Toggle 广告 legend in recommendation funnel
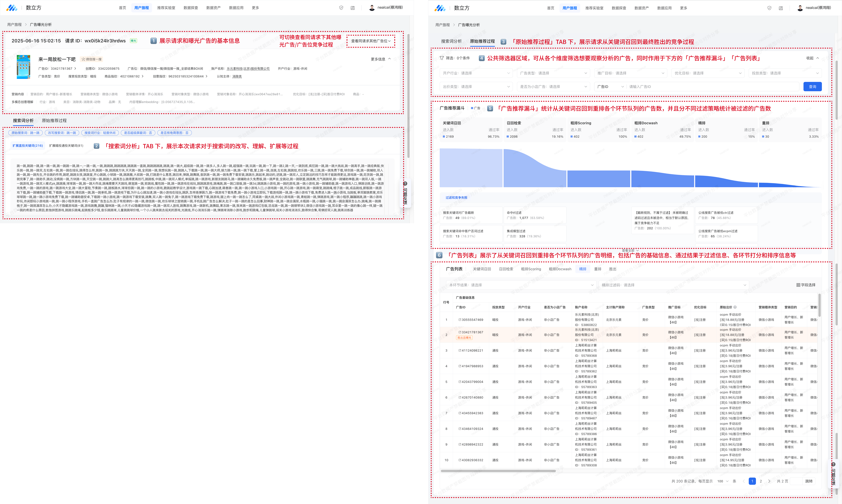This screenshot has height=504, width=842. tap(475, 108)
